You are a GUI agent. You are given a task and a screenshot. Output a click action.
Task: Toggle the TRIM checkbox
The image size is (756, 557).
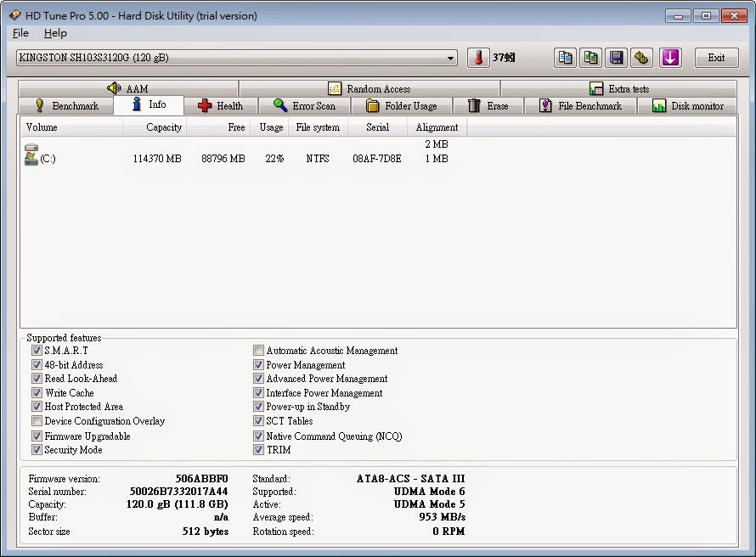pyautogui.click(x=258, y=449)
